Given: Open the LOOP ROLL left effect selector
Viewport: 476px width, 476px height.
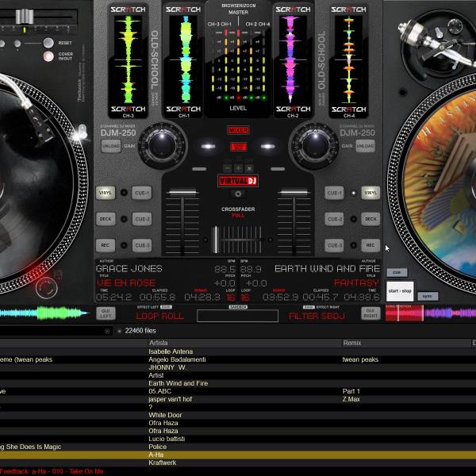Looking at the screenshot, I should [159, 317].
